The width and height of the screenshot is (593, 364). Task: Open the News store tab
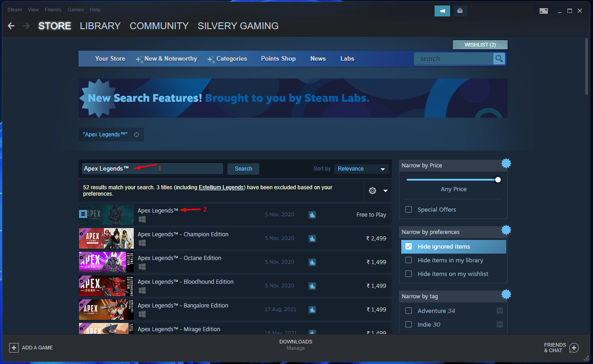click(x=318, y=59)
